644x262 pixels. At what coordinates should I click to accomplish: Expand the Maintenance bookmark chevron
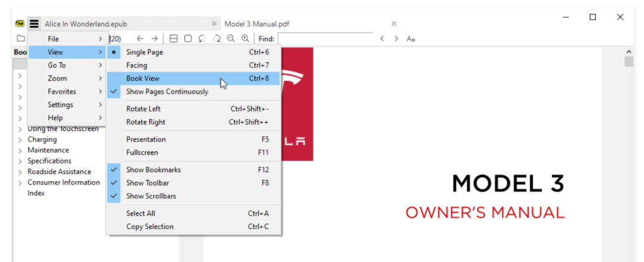(20, 151)
